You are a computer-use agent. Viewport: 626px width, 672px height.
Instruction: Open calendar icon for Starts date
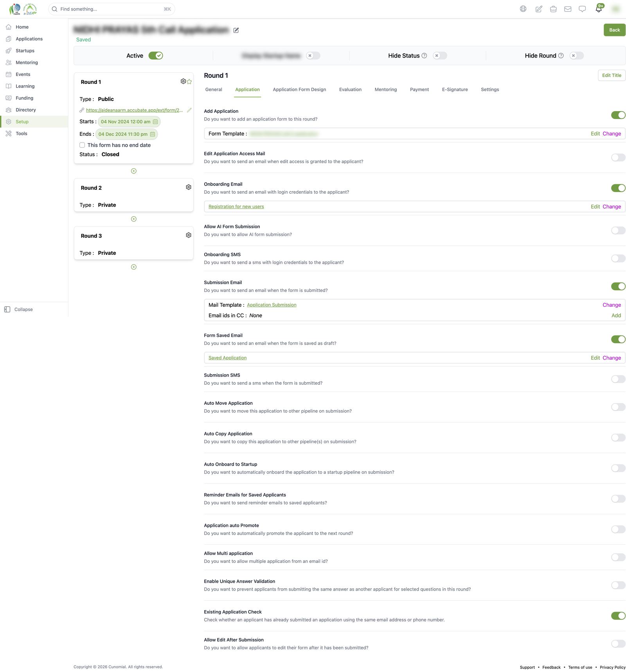(x=155, y=122)
